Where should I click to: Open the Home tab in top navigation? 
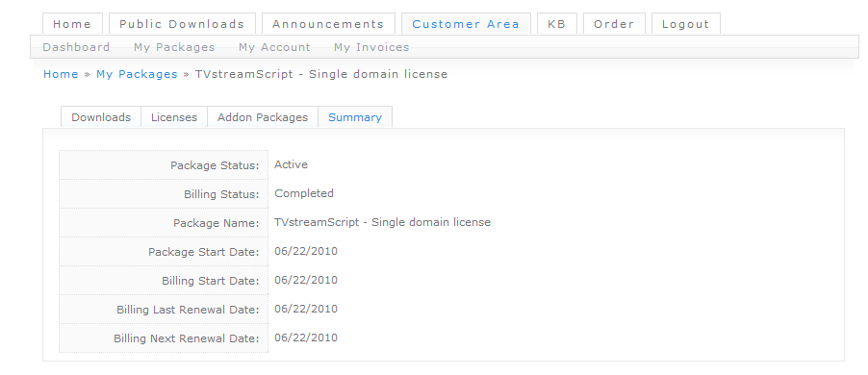[x=72, y=24]
